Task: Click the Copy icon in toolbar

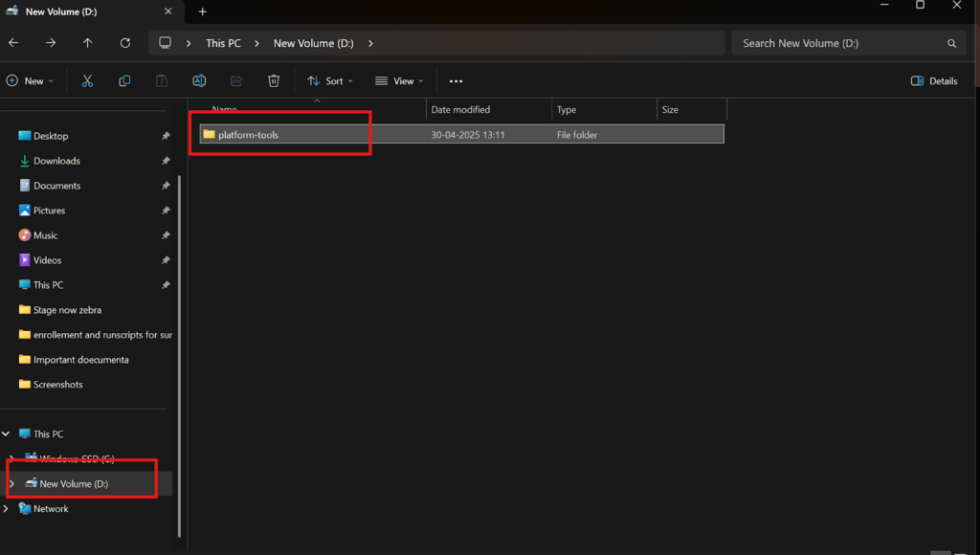Action: point(124,81)
